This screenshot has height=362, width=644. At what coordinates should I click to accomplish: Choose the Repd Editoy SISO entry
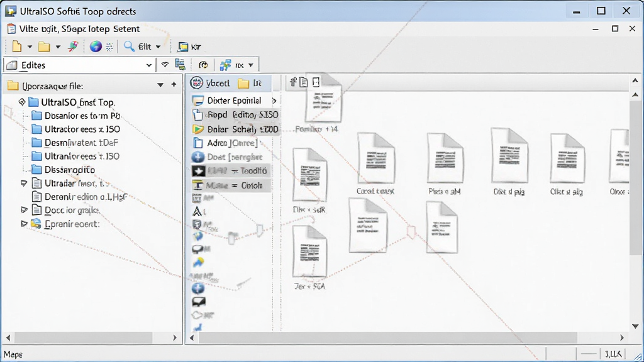coord(235,115)
